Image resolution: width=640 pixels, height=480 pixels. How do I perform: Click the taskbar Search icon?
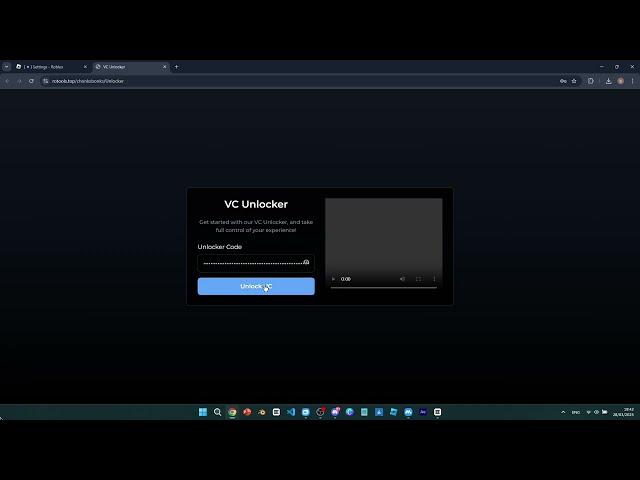[x=217, y=412]
